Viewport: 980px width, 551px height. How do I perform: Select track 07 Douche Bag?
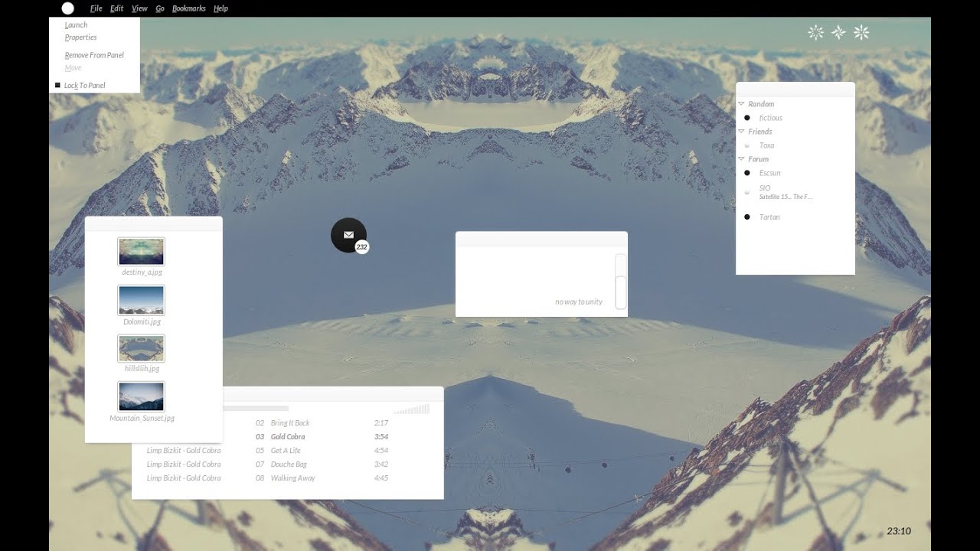(x=287, y=465)
